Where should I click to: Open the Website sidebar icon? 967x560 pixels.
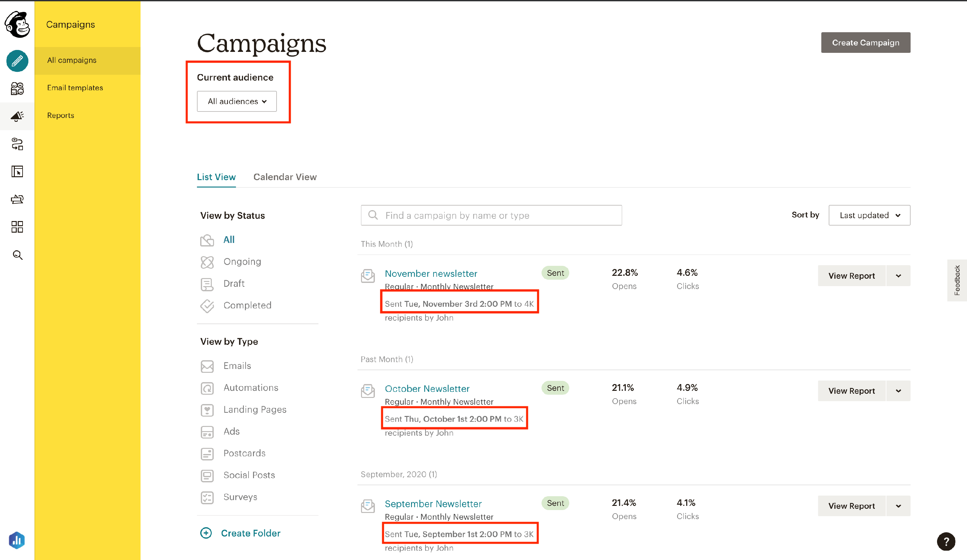click(x=17, y=171)
